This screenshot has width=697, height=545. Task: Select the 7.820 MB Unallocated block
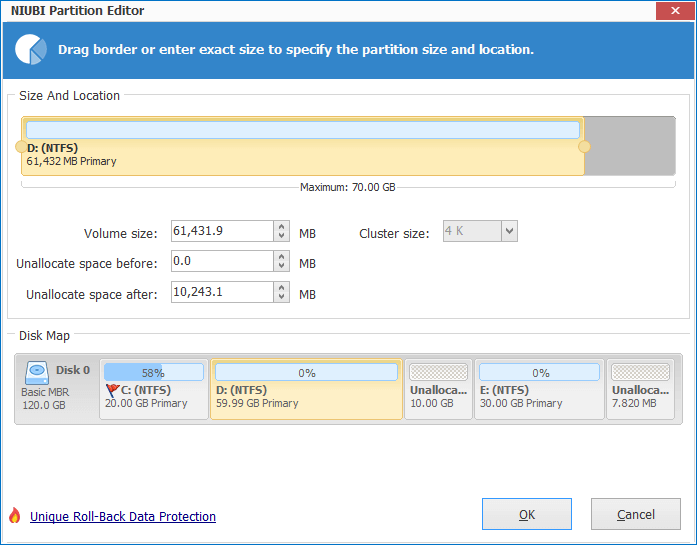pos(640,389)
